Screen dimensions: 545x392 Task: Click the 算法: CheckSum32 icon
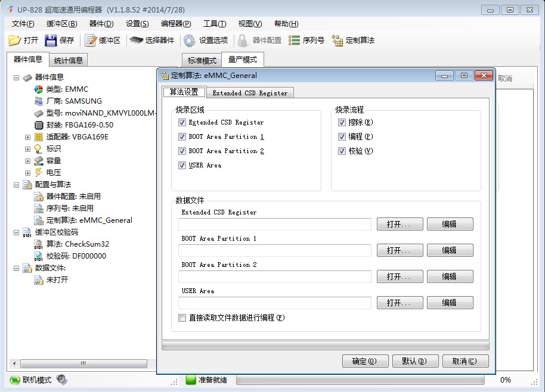click(x=39, y=244)
